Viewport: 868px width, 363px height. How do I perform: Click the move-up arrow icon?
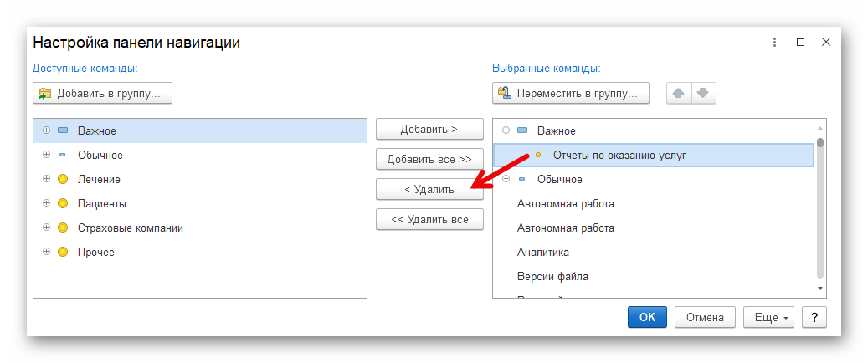(x=679, y=93)
